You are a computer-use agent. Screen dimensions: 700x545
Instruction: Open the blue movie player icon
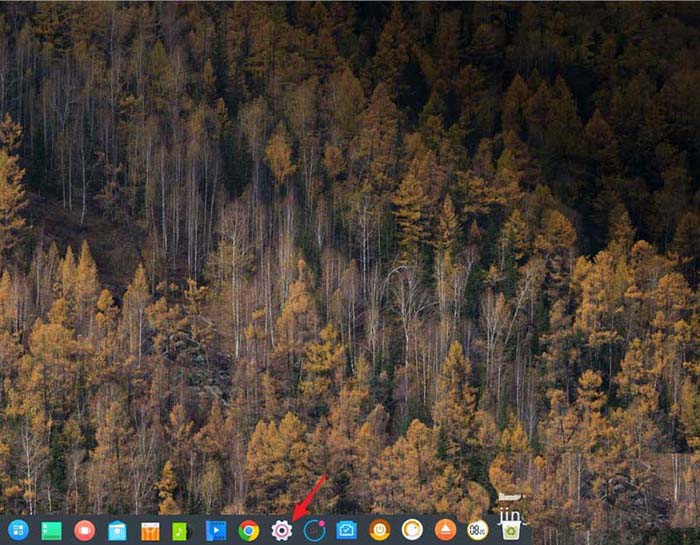pyautogui.click(x=216, y=531)
